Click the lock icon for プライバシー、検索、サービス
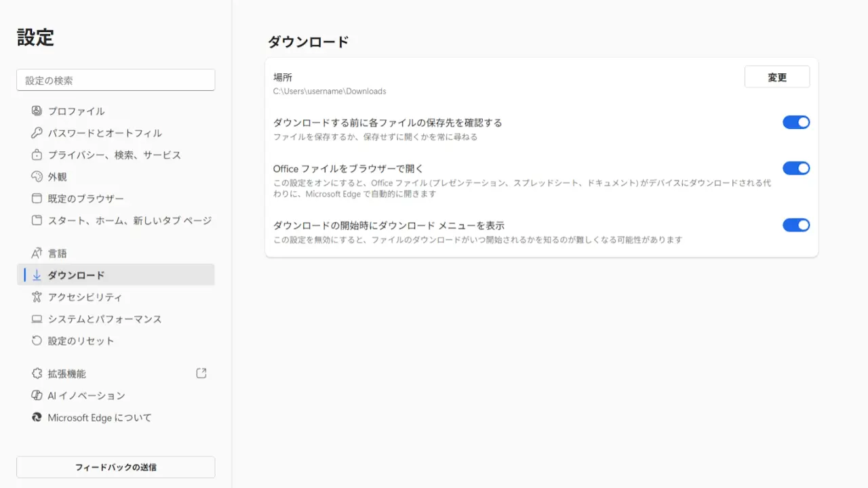This screenshot has height=488, width=868. [37, 155]
